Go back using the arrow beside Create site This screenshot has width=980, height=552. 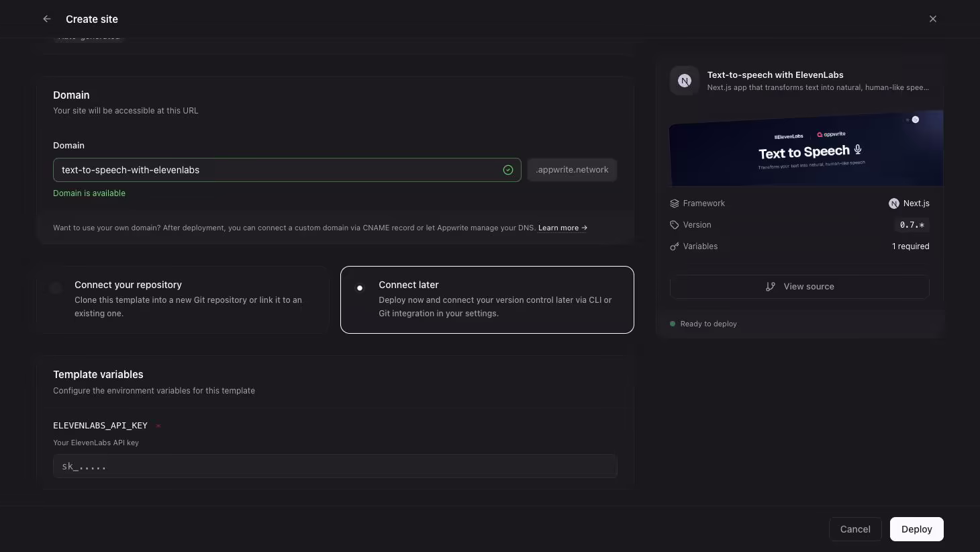point(47,19)
